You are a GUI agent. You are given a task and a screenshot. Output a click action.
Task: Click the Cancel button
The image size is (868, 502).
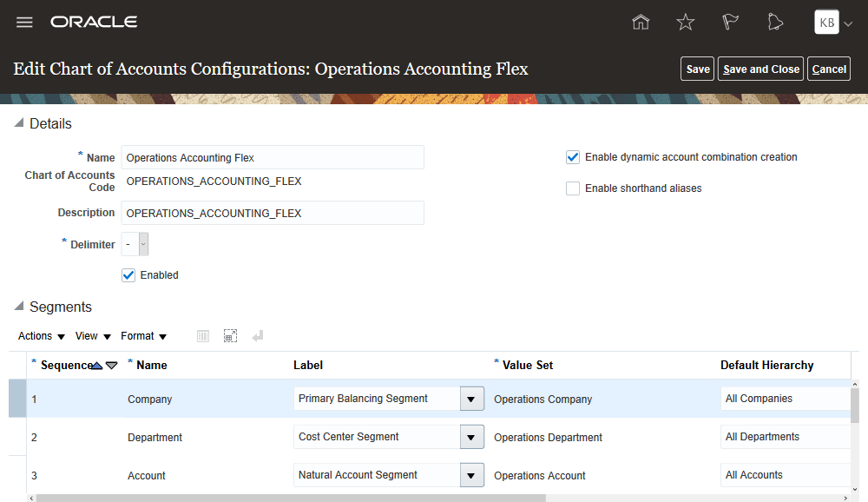click(829, 69)
